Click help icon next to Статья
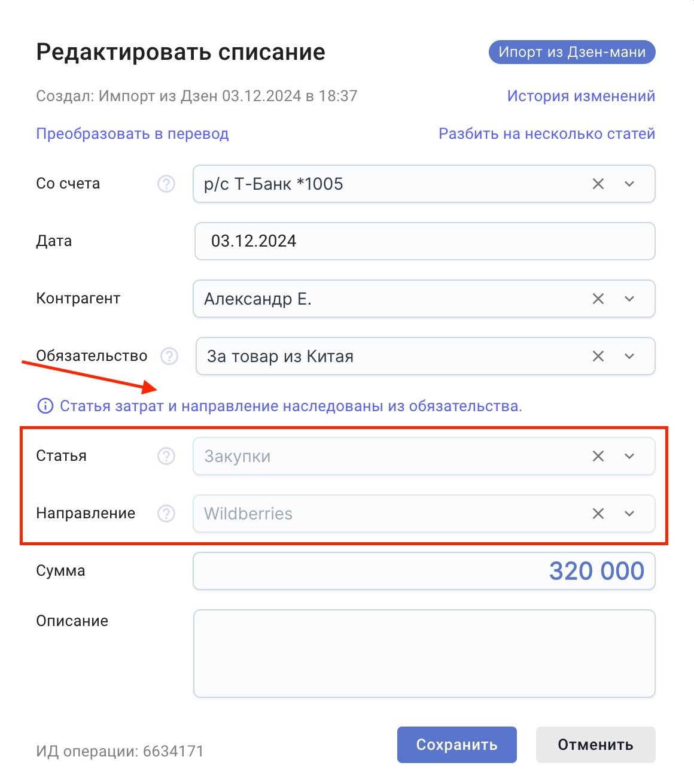Screen dimensions: 694x784 click(x=166, y=456)
